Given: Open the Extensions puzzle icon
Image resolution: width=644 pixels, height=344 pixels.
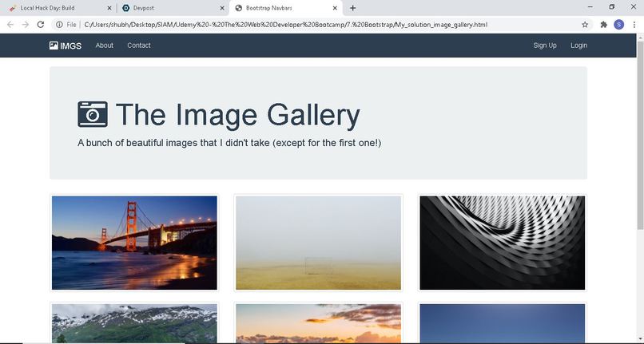Looking at the screenshot, I should [604, 25].
